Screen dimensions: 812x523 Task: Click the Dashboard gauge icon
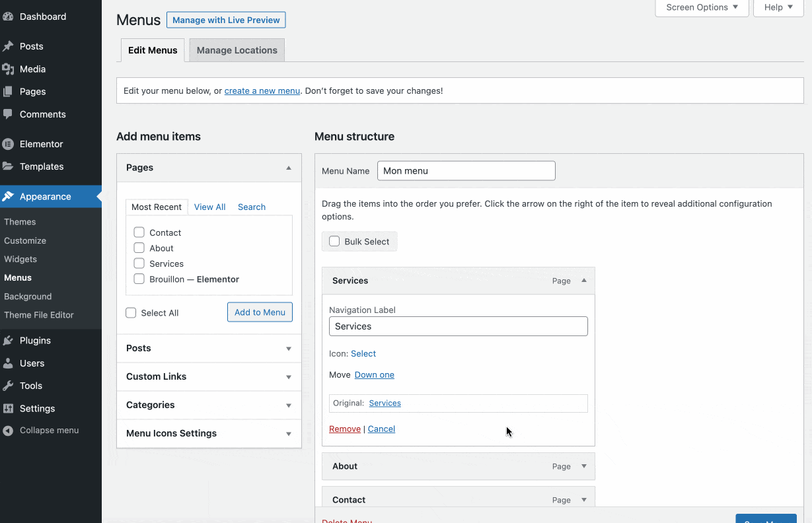[x=8, y=17]
